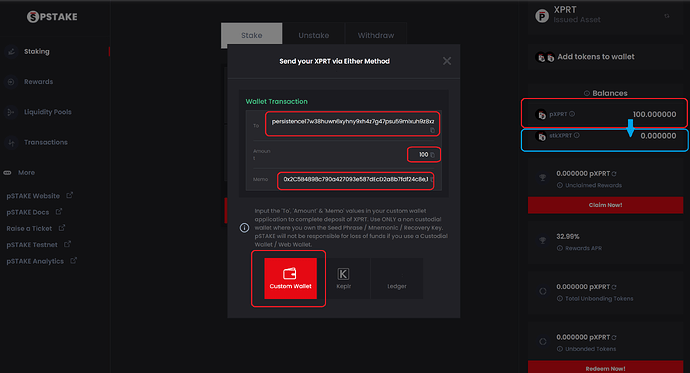
Task: Refresh the Unbonded Tokens amount
Action: pos(614,338)
